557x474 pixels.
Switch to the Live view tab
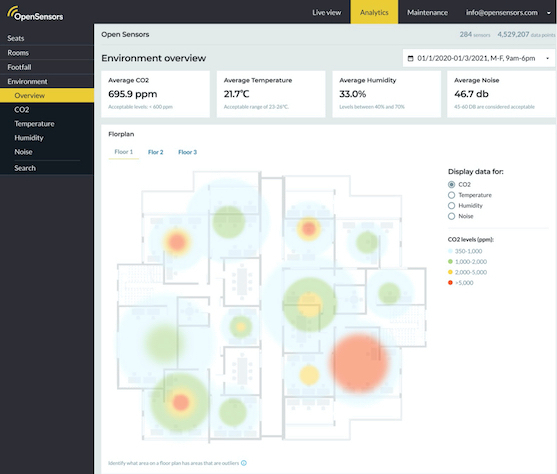326,12
